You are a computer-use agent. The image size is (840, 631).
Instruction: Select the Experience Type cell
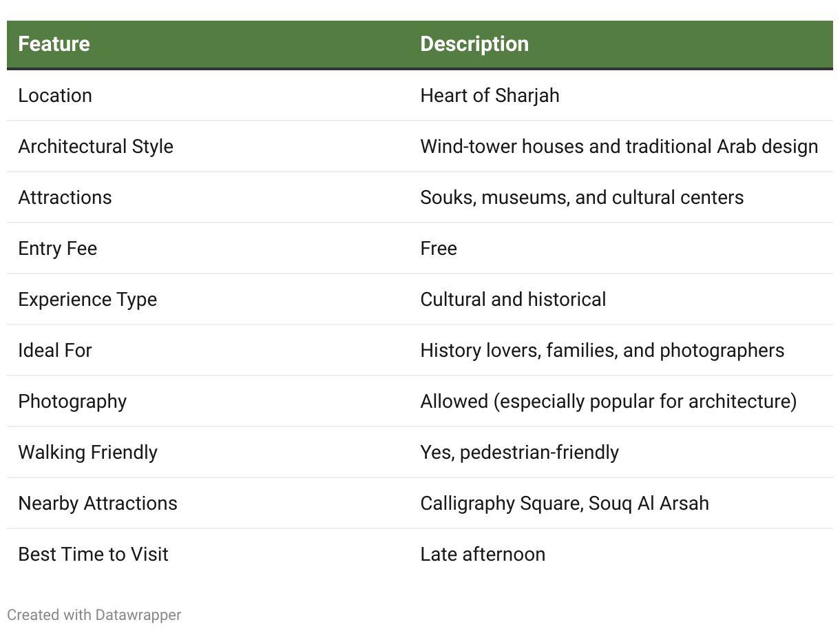click(87, 299)
